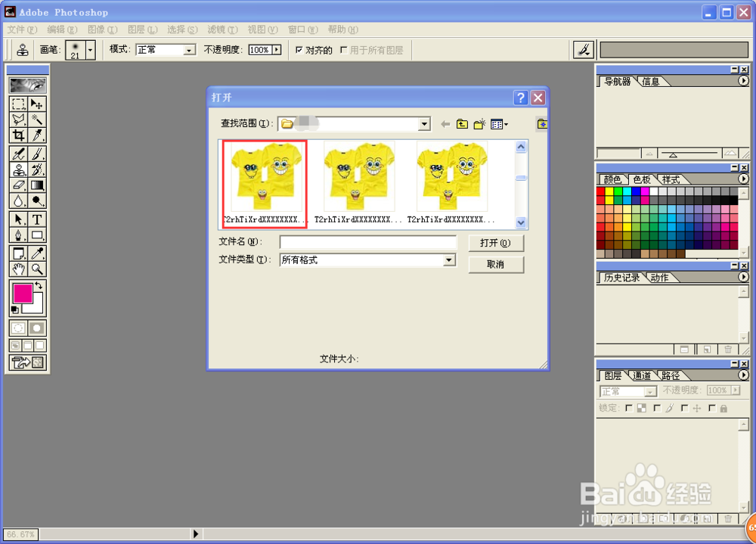Toggle lock position checkbox

tap(684, 409)
